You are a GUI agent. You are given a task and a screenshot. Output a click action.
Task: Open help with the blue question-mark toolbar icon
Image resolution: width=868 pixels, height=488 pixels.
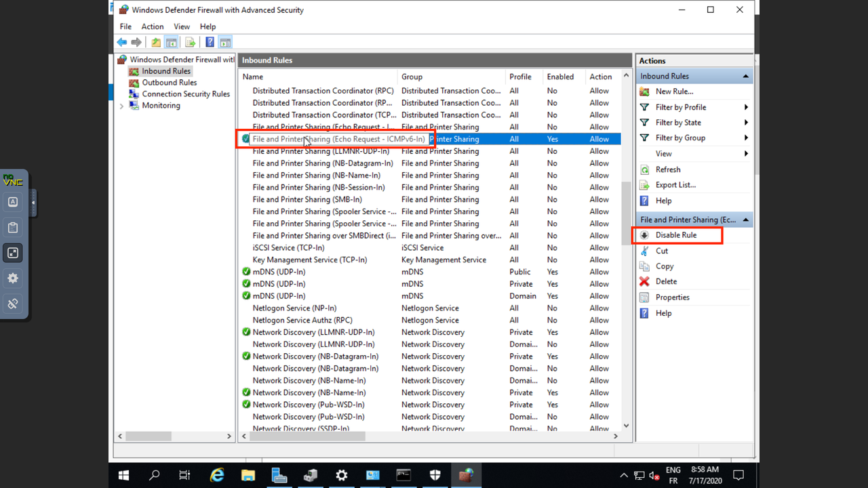pos(210,42)
